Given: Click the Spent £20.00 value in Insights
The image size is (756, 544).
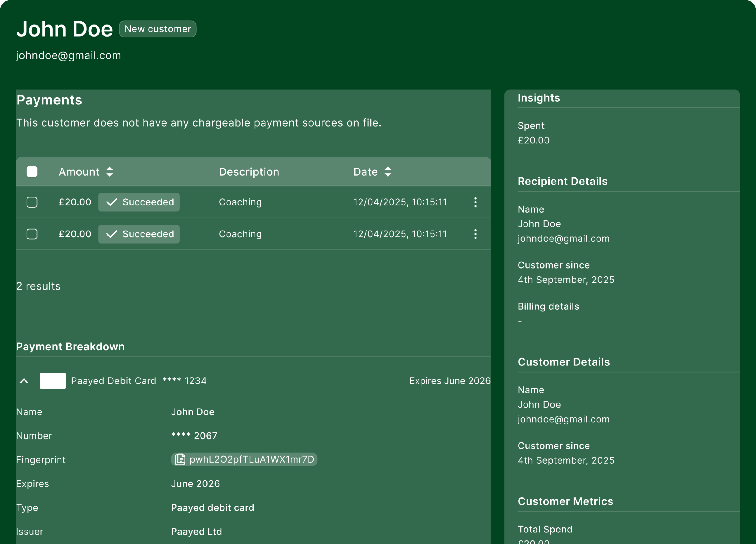Looking at the screenshot, I should pos(534,140).
